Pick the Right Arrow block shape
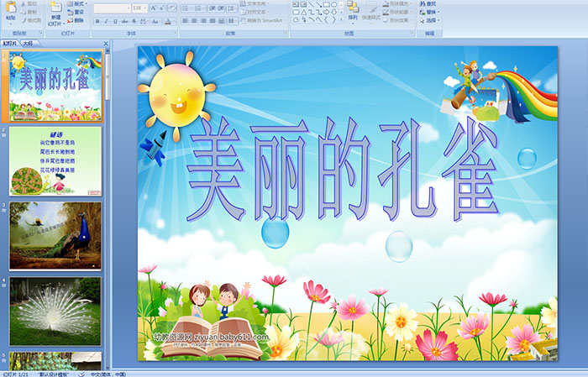The width and height of the screenshot is (588, 377). click(326, 13)
